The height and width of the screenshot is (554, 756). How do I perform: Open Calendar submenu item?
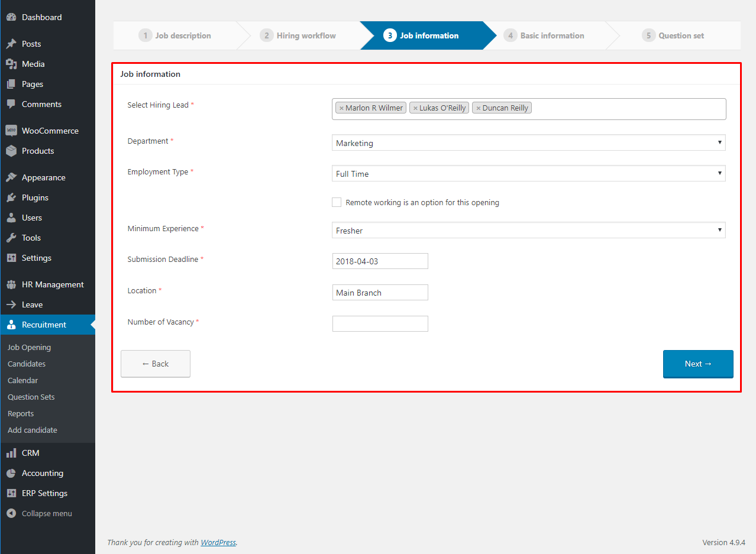pos(23,380)
